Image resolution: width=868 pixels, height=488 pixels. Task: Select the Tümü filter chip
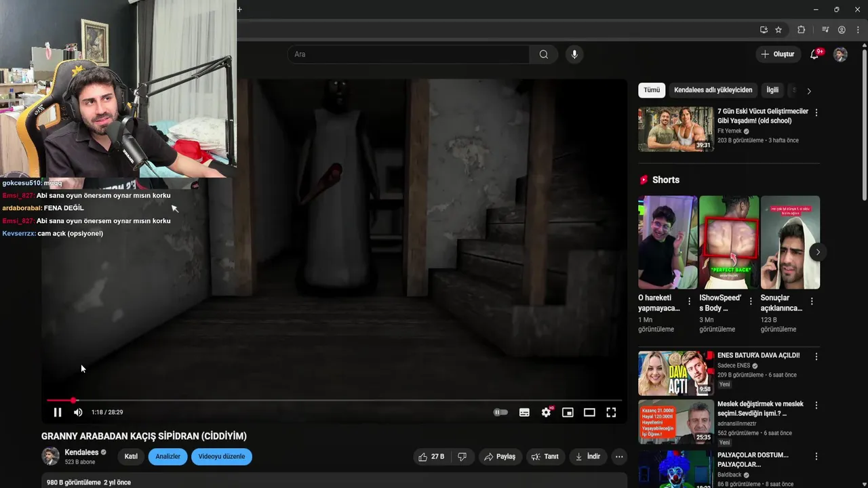pyautogui.click(x=652, y=90)
